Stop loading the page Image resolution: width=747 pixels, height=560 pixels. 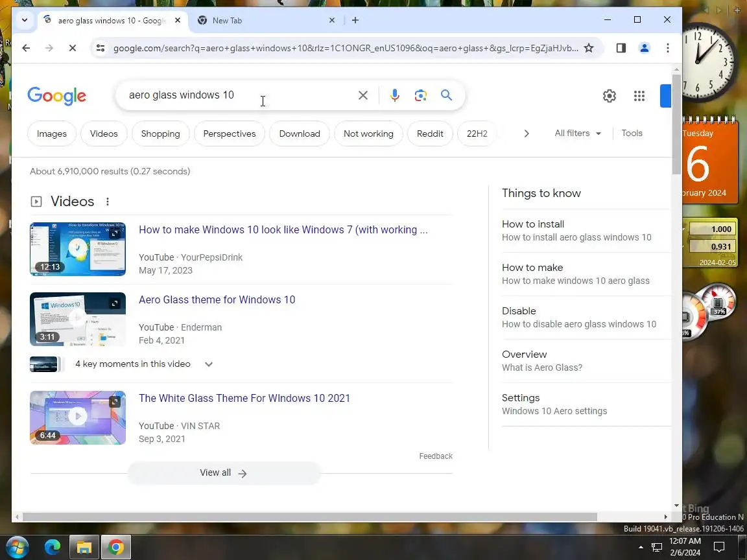click(x=73, y=48)
